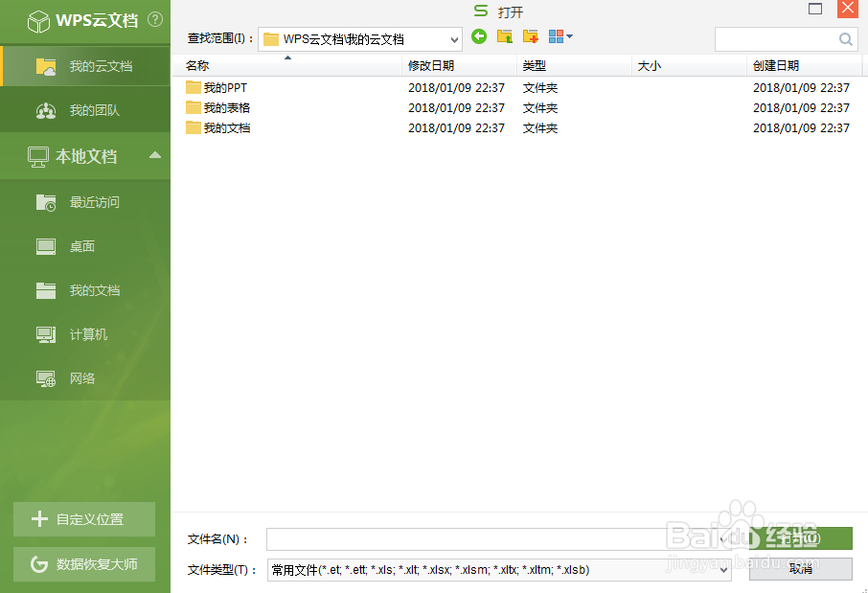
Task: Go back with green arrow icon
Action: click(x=479, y=36)
